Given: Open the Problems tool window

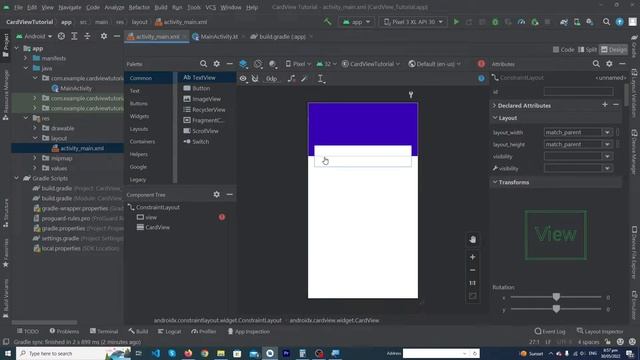Looking at the screenshot, I should click(x=64, y=331).
